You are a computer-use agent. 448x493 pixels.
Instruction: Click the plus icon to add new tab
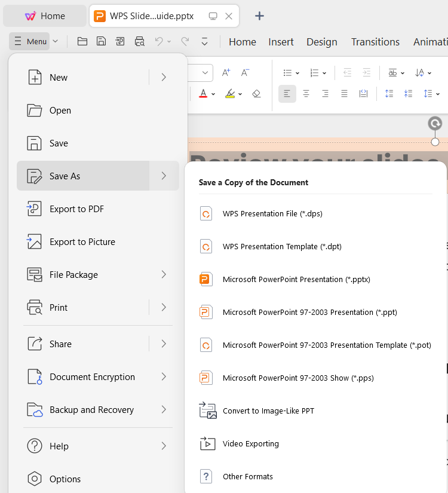tap(259, 16)
